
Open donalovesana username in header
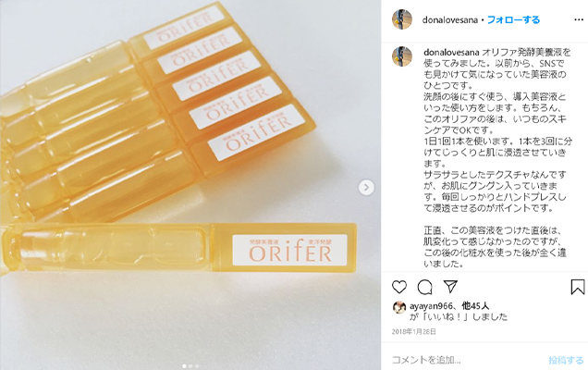pyautogui.click(x=450, y=20)
